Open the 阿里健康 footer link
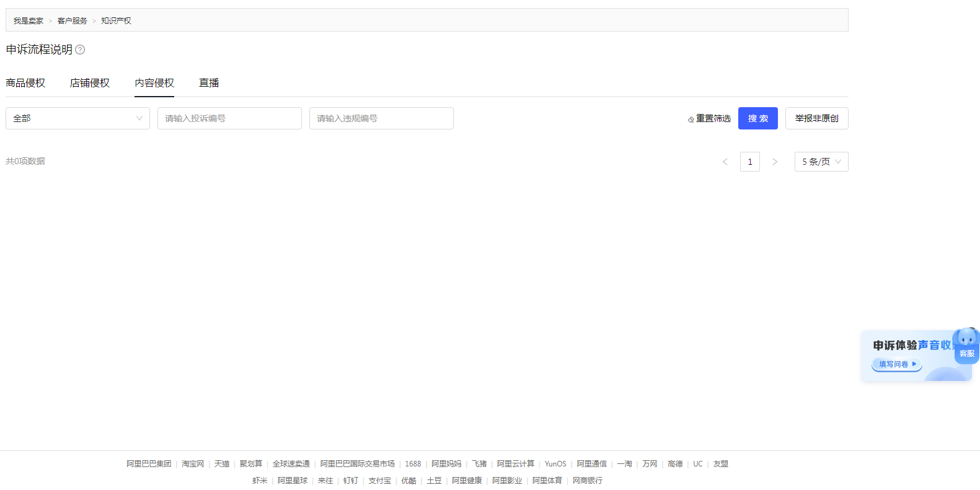Image resolution: width=980 pixels, height=490 pixels. click(467, 481)
